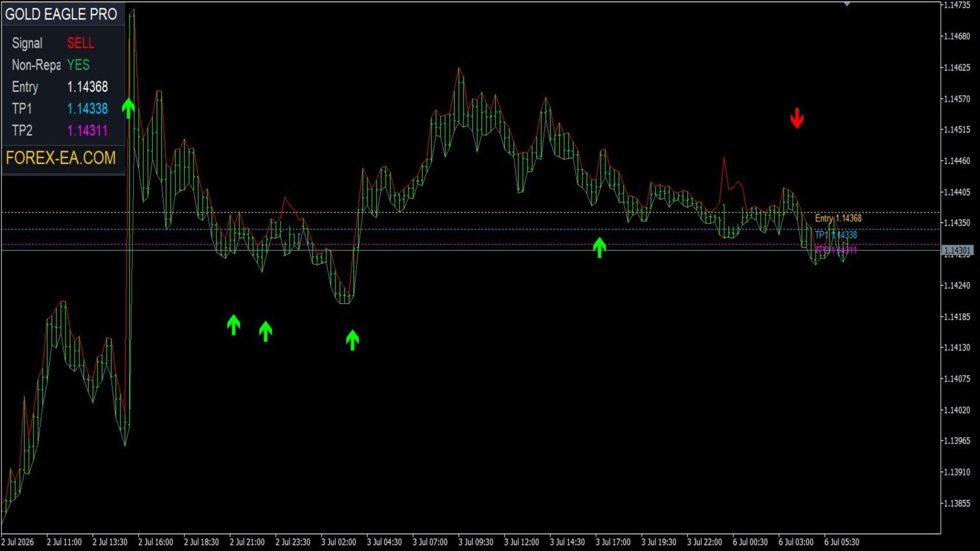The width and height of the screenshot is (980, 551).
Task: Click the 1.14350 price axis label
Action: pos(956,223)
